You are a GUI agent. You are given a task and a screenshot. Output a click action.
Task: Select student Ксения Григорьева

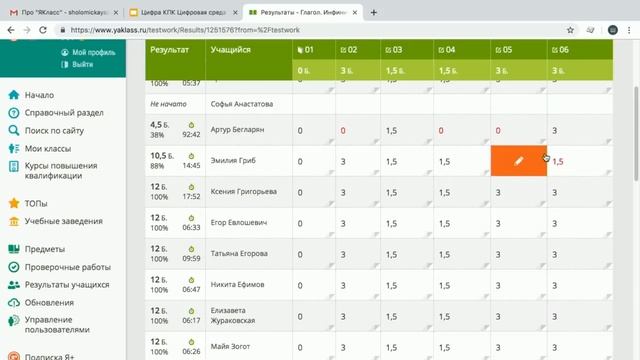(244, 191)
